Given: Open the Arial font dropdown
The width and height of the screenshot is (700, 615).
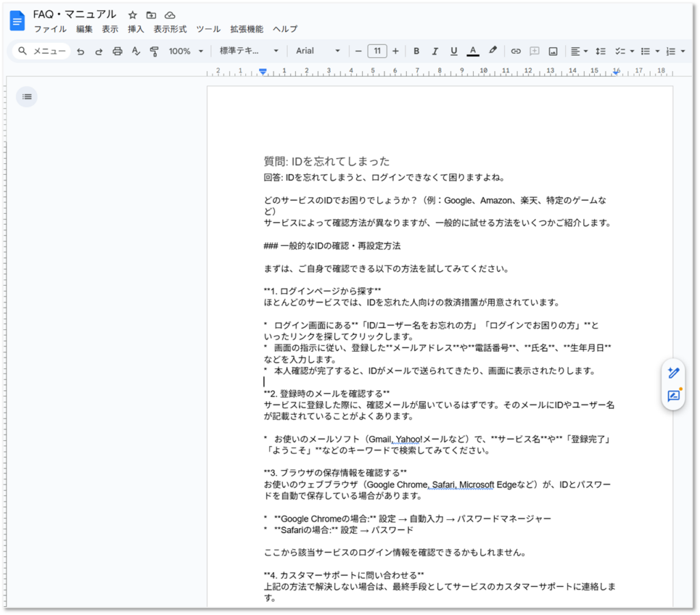Looking at the screenshot, I should click(318, 51).
